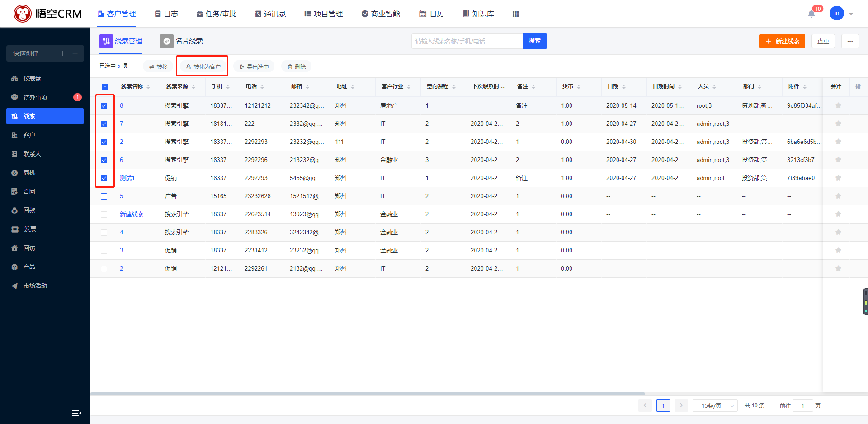The height and width of the screenshot is (424, 868).
Task: Open the 仪表盘 dashboard sidebar item
Action: (x=45, y=78)
